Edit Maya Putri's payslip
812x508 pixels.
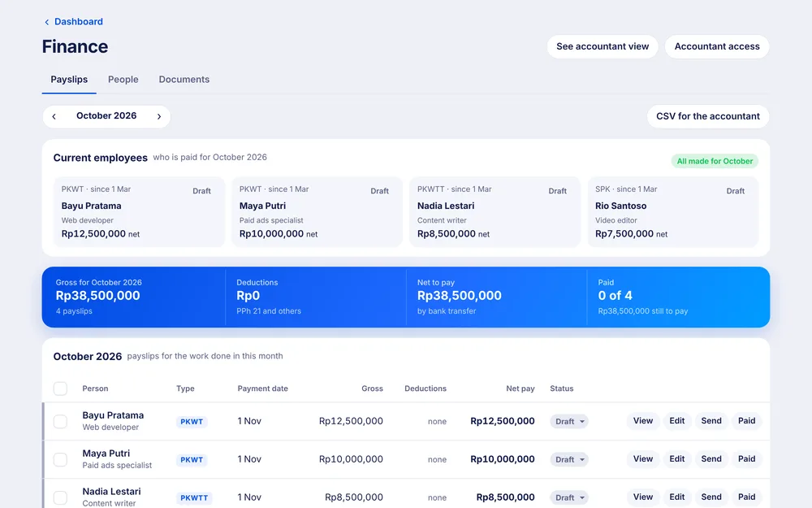tap(677, 458)
